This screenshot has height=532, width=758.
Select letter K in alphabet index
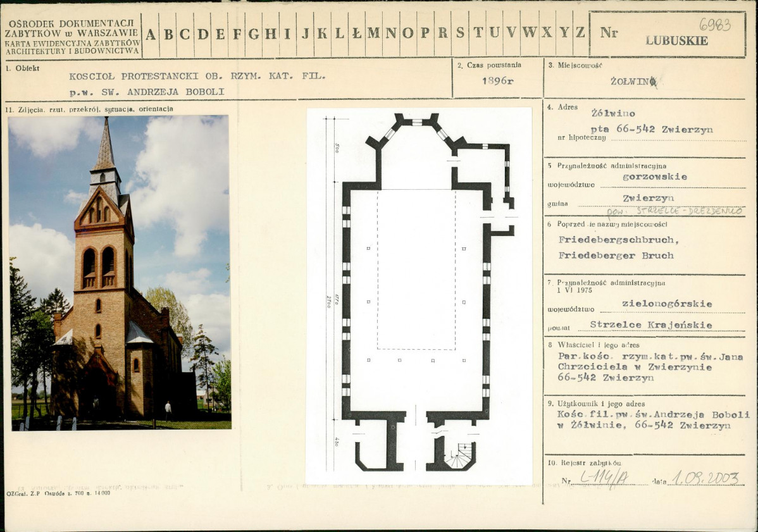pyautogui.click(x=322, y=34)
